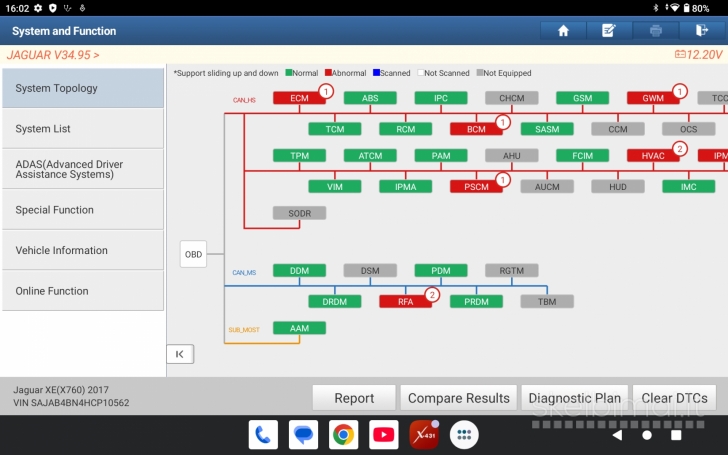The height and width of the screenshot is (455, 728).
Task: Tap the OBD connector node
Action: (x=193, y=254)
